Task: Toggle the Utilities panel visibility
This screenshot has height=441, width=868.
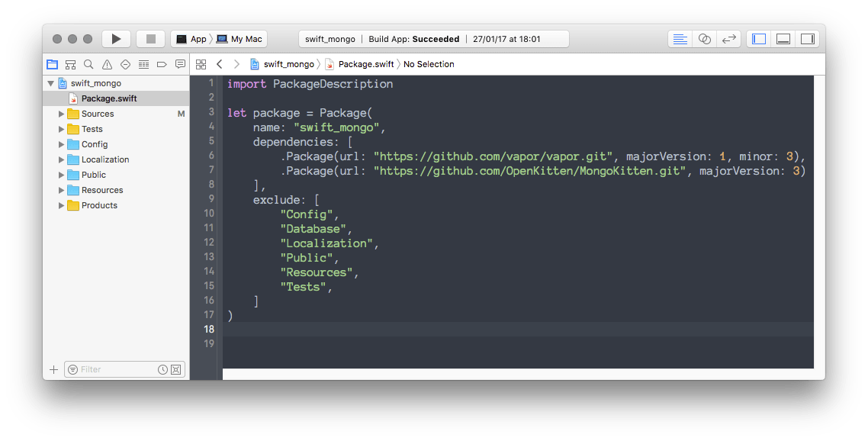Action: (807, 39)
